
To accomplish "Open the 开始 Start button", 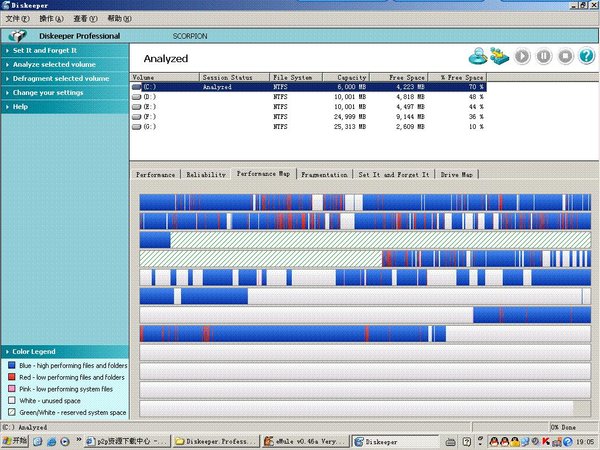I will (x=15, y=441).
